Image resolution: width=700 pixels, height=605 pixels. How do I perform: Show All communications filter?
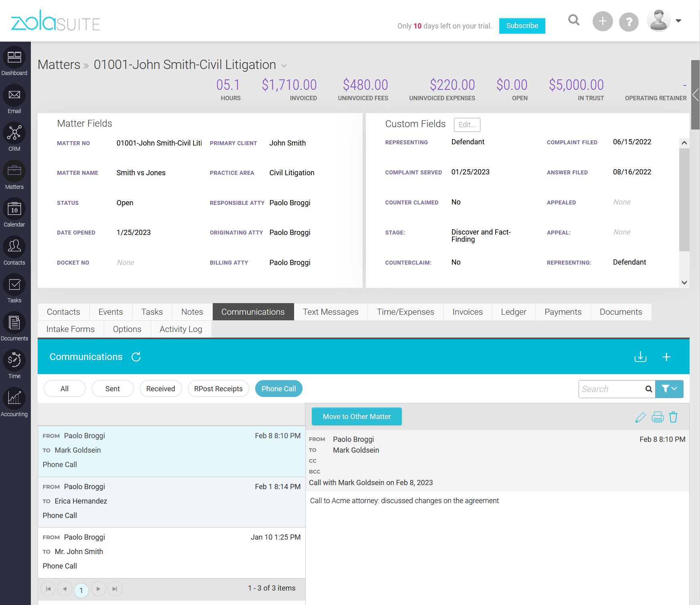pos(65,389)
